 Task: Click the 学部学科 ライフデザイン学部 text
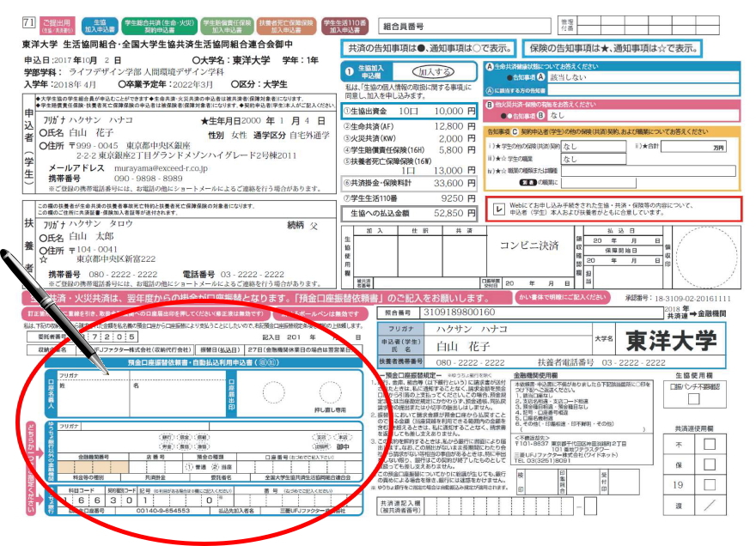[147, 72]
